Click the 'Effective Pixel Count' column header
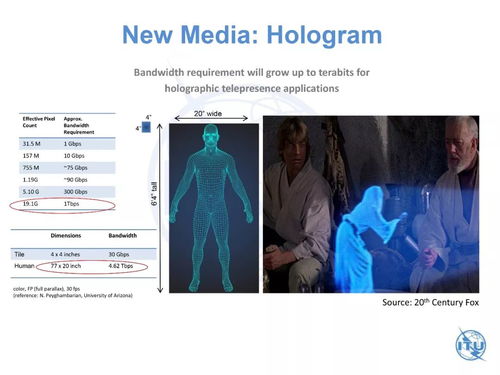 (x=39, y=122)
